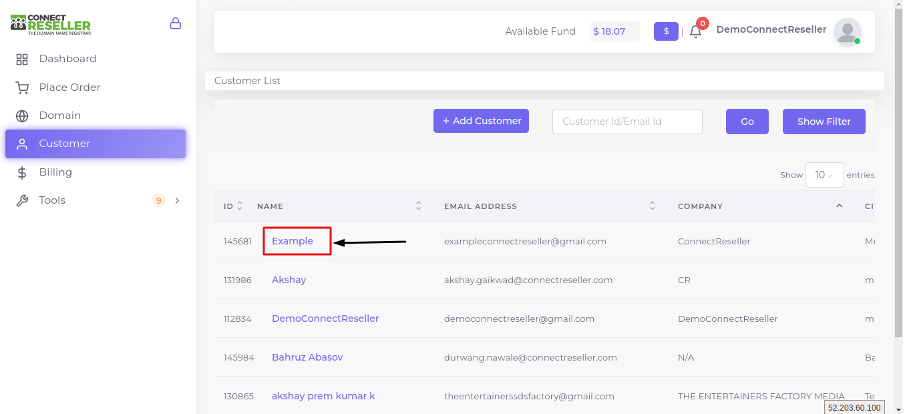Screen dimensions: 904x414
Task: Select the Customer menu item
Action: (x=65, y=144)
